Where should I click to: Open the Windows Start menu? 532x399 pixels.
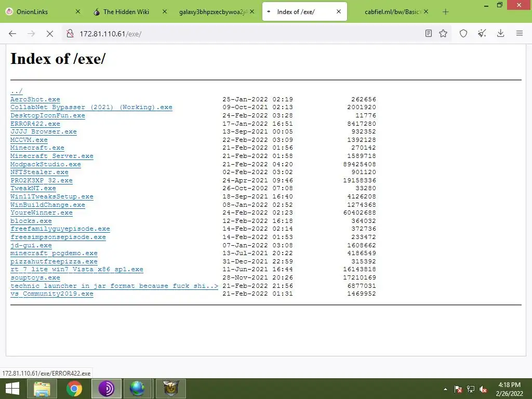12,389
